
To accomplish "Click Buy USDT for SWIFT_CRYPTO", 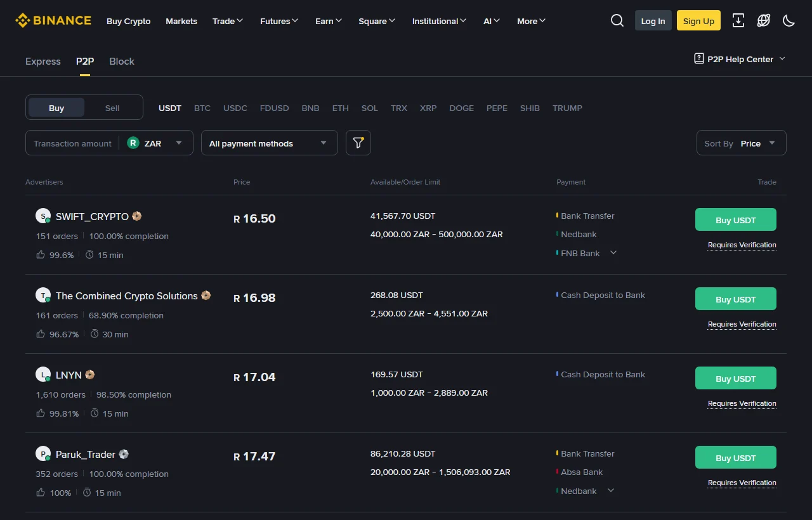I will tap(736, 219).
